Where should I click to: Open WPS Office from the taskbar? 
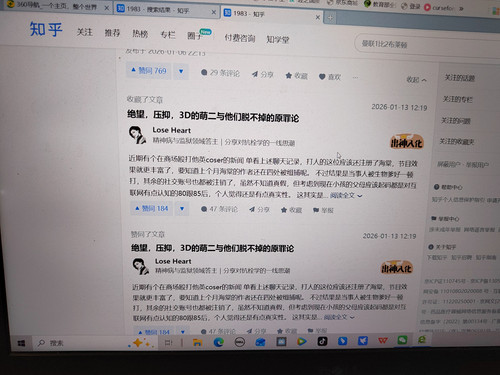[x=383, y=340]
